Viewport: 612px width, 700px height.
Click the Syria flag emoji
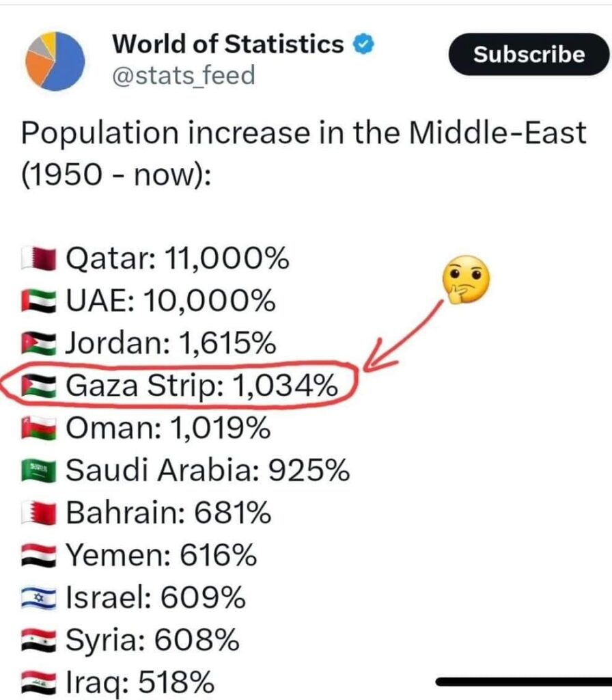coord(39,640)
